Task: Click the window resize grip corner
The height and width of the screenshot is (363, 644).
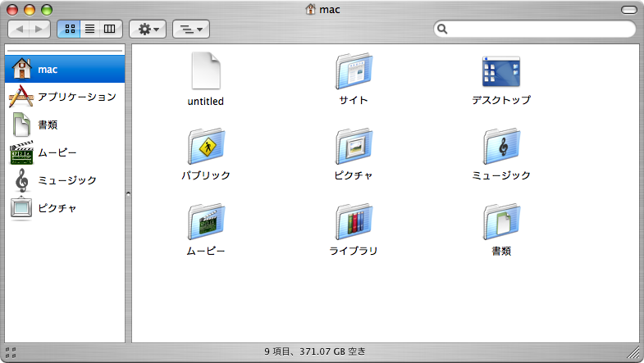Action: pyautogui.click(x=633, y=352)
